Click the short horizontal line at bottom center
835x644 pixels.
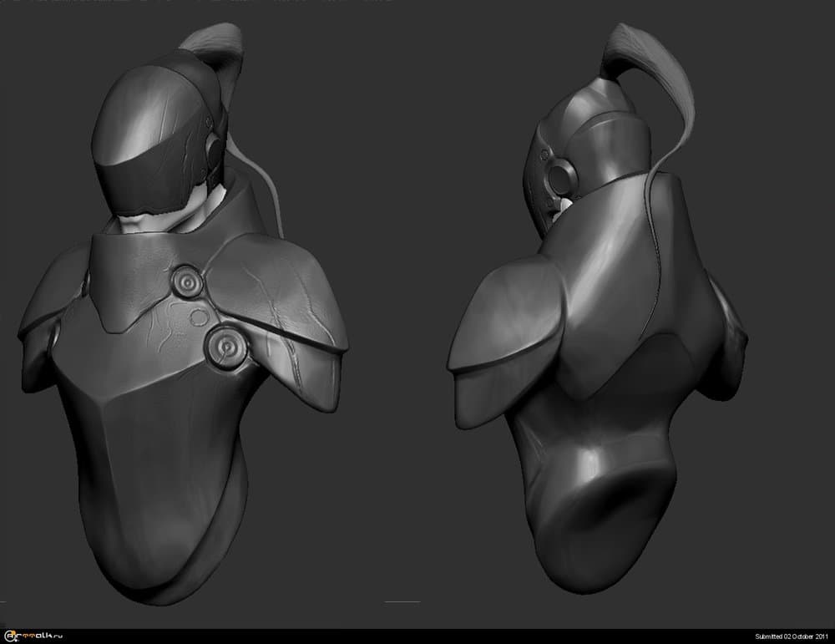tap(402, 601)
